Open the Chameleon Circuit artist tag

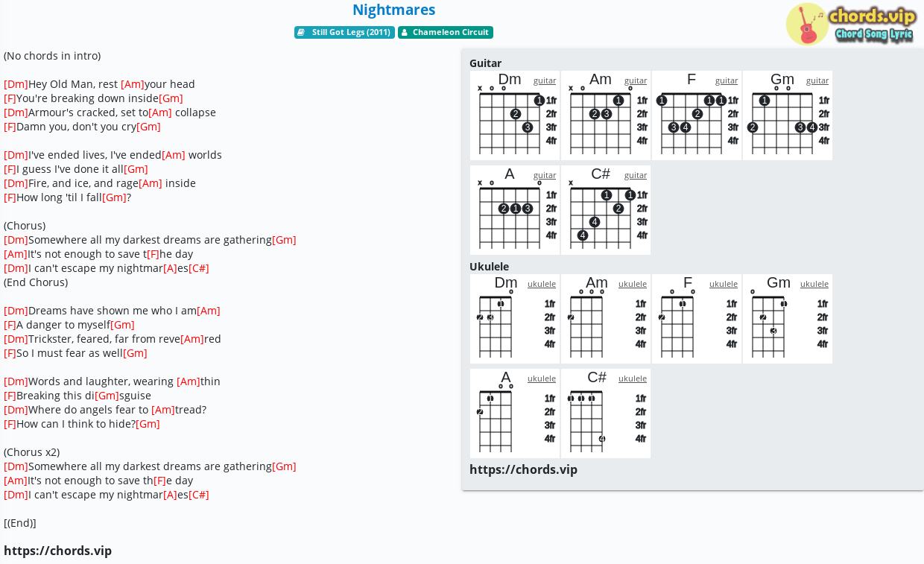(446, 33)
